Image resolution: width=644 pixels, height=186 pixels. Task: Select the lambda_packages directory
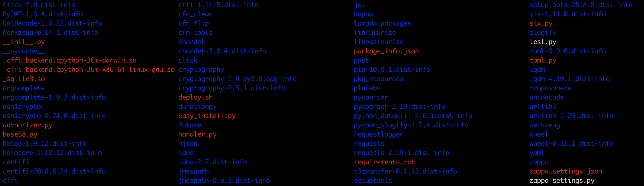pyautogui.click(x=382, y=23)
